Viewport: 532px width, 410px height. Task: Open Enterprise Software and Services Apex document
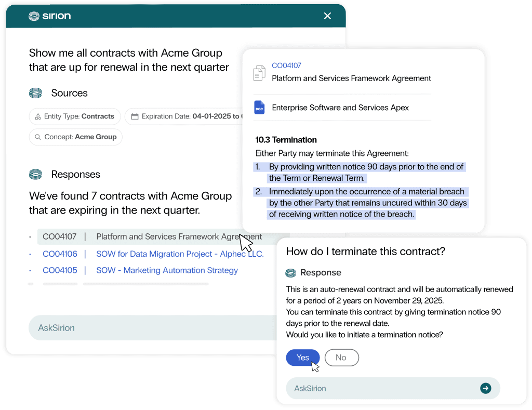click(340, 108)
